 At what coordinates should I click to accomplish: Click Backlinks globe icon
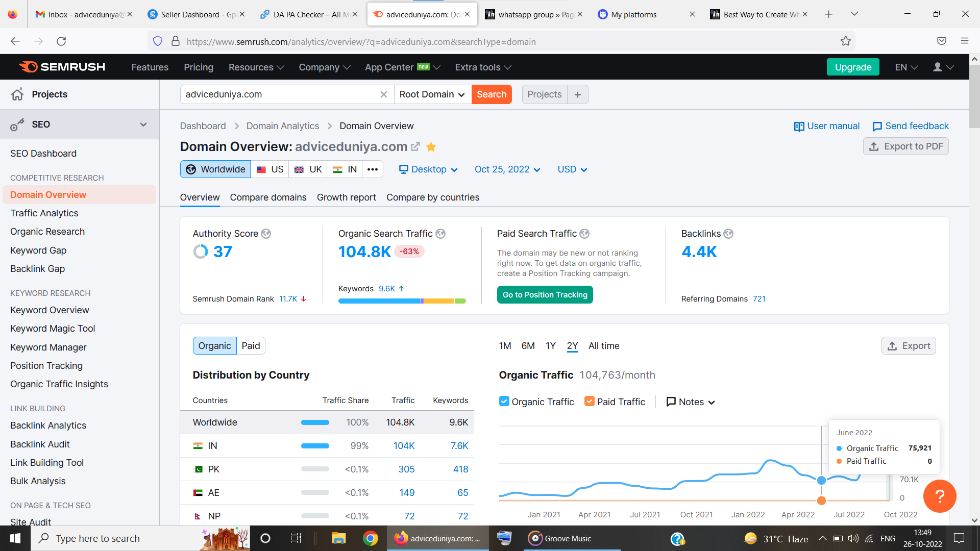(x=728, y=234)
